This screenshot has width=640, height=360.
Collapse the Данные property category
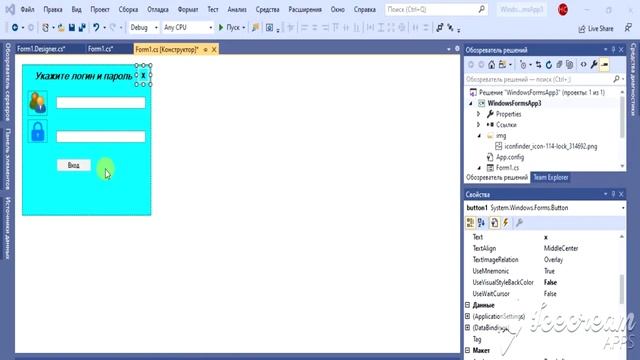pos(468,305)
